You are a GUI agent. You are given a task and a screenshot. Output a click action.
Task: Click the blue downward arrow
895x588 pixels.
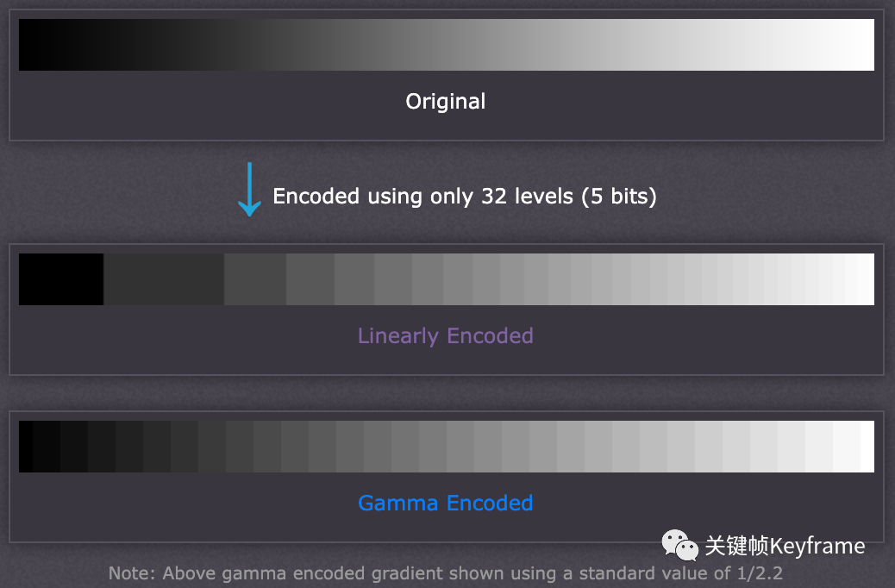(249, 189)
